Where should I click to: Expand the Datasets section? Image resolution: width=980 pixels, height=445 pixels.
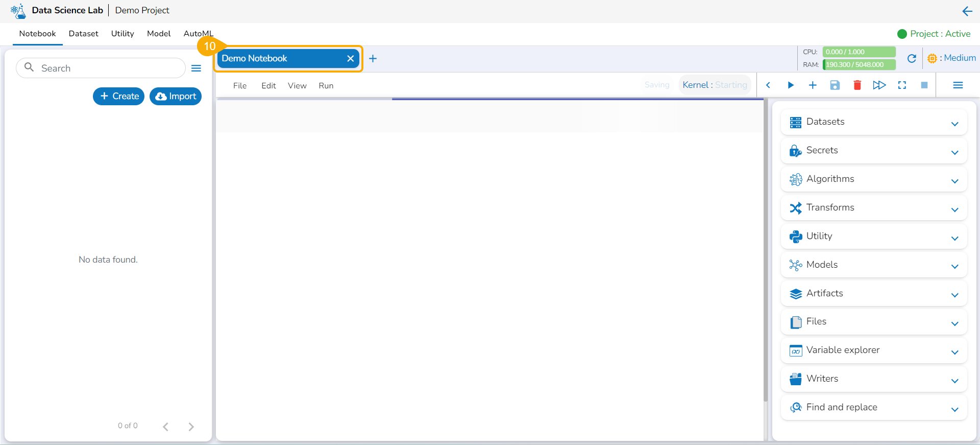955,124
